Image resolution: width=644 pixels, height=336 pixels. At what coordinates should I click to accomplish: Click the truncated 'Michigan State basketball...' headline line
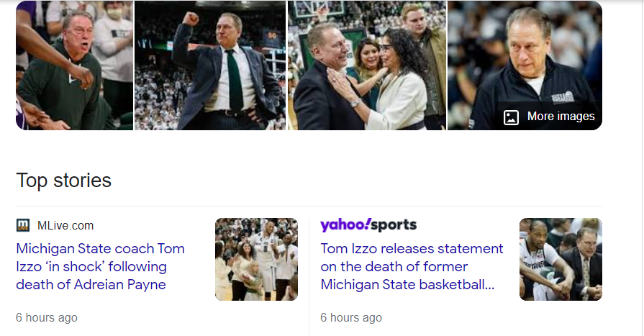point(407,284)
